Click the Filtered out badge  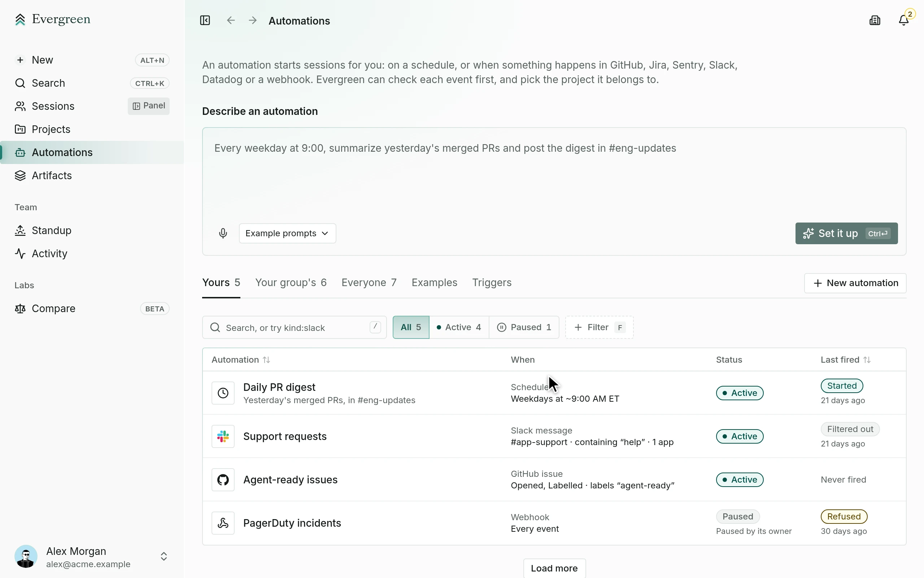point(850,429)
